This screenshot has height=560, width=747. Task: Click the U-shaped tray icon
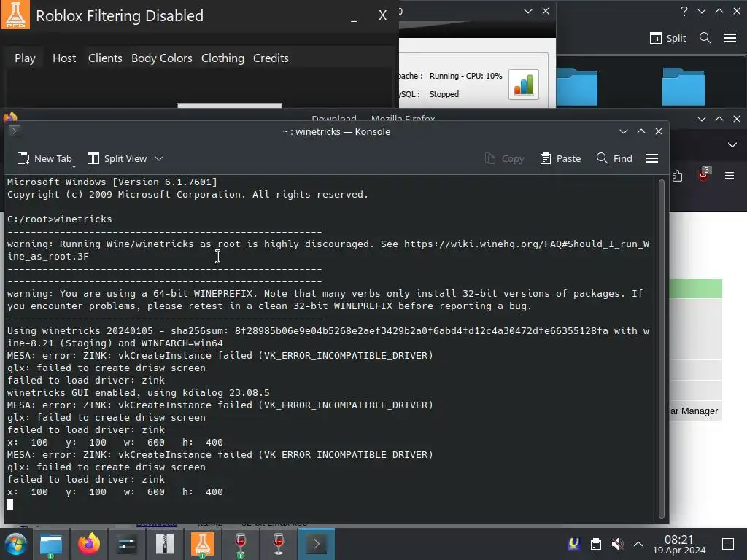(x=574, y=544)
